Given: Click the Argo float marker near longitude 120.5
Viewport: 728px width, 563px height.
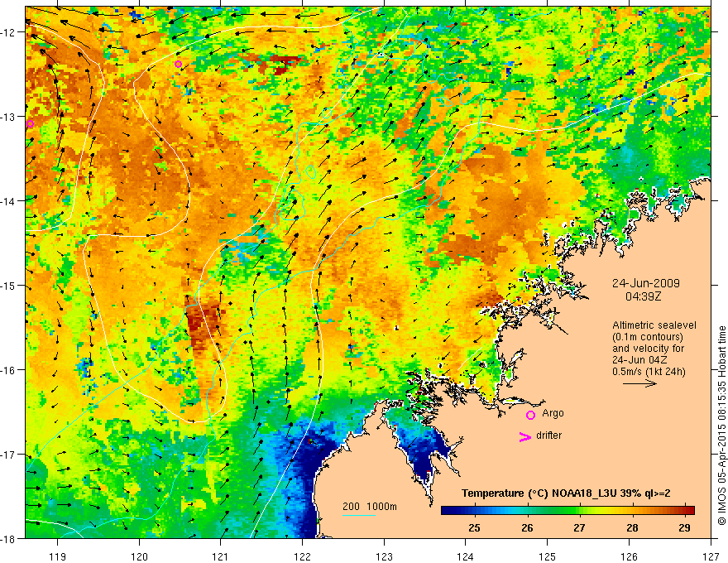Looking at the screenshot, I should coord(179,64).
